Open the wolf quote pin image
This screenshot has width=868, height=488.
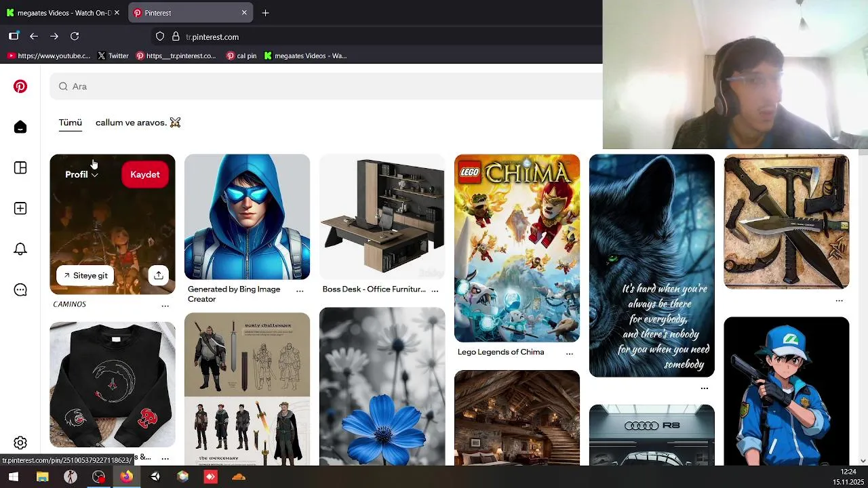[x=652, y=266]
